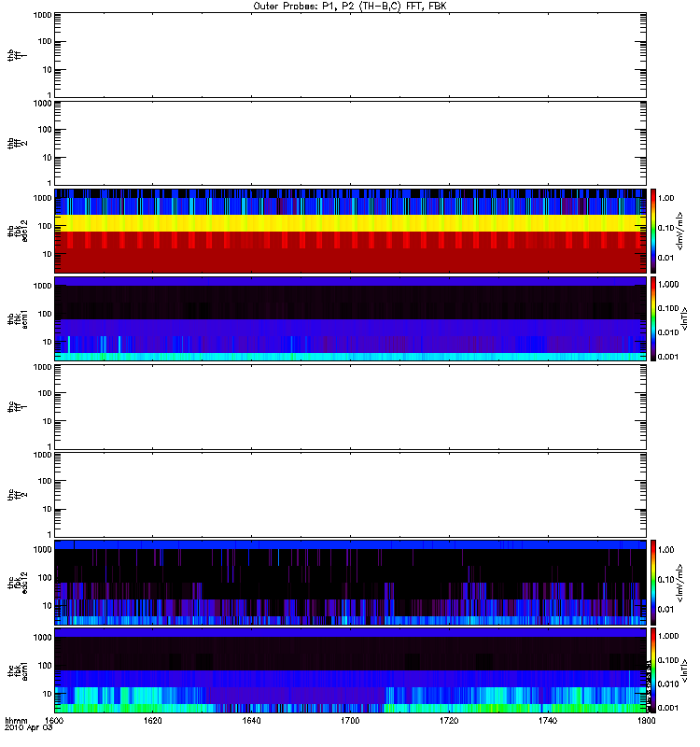Click the <|mV/m|> unit label of thb edc12 color bar
This screenshot has width=700, height=747.
[680, 231]
